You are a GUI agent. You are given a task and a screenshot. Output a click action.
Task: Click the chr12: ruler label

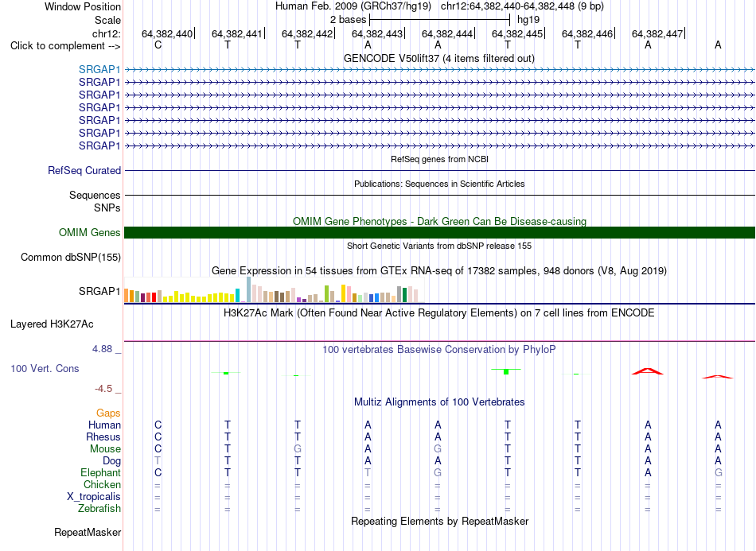click(106, 33)
